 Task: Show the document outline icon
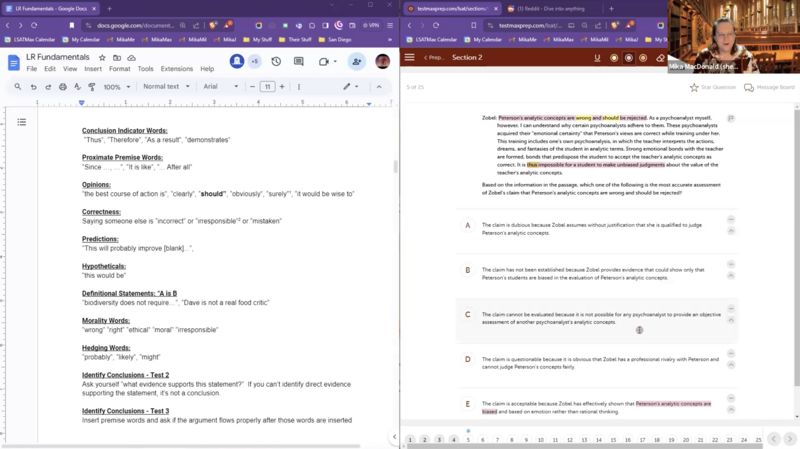21,122
